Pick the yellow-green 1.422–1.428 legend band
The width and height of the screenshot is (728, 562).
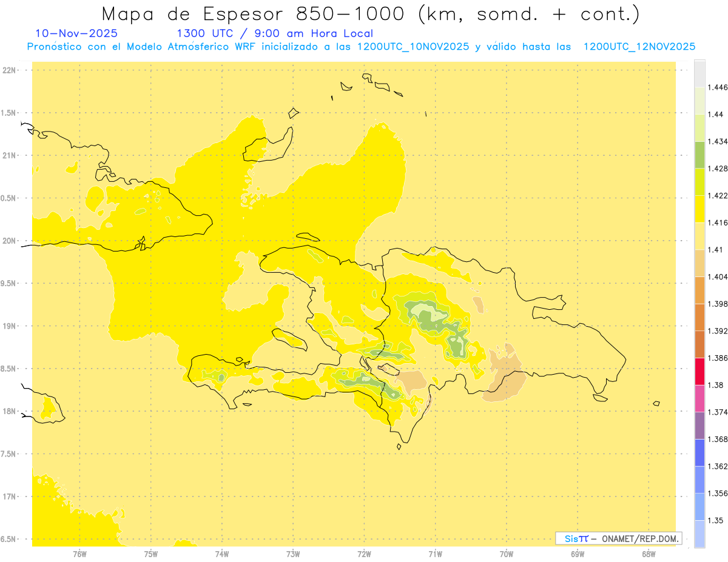tap(699, 182)
